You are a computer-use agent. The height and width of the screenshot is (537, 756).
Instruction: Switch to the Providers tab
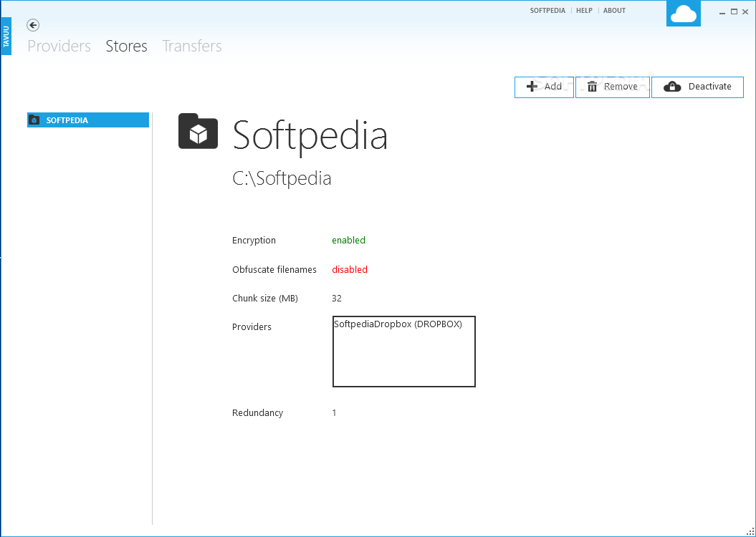pyautogui.click(x=59, y=46)
